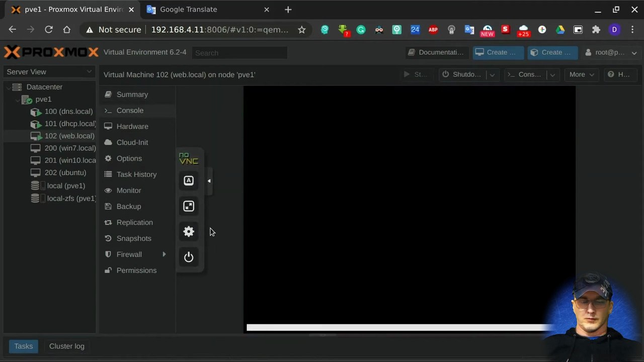This screenshot has height=362, width=644.
Task: Close the Google Translate tab
Action: (267, 10)
